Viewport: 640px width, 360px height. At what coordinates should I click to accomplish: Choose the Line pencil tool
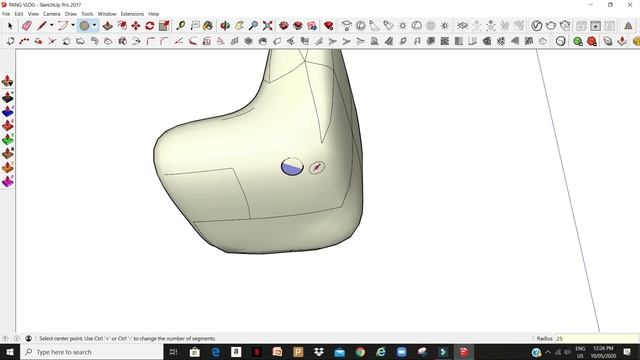coord(42,26)
